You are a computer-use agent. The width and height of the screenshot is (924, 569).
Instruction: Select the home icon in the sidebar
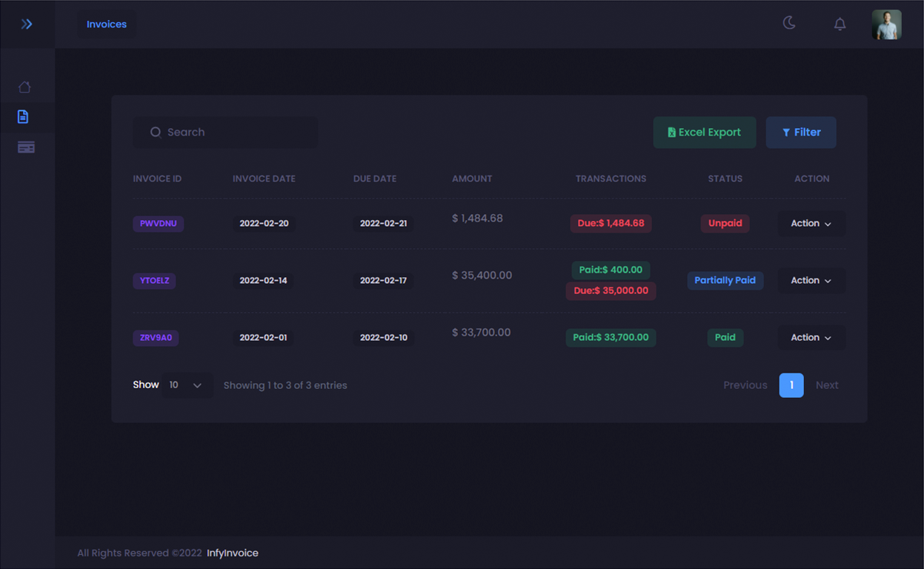25,87
